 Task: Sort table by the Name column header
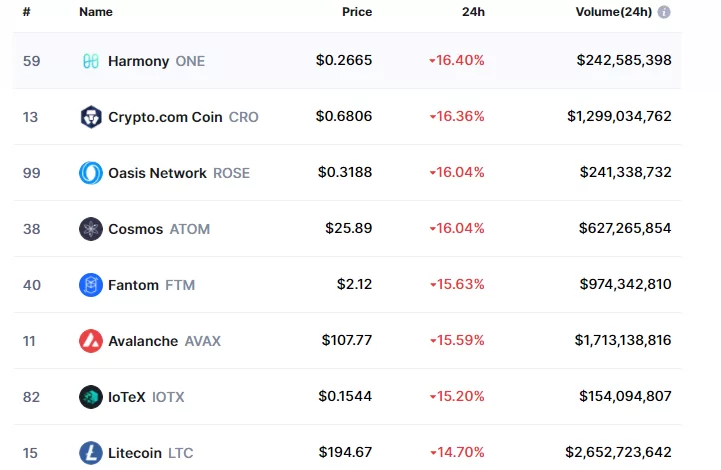click(96, 12)
